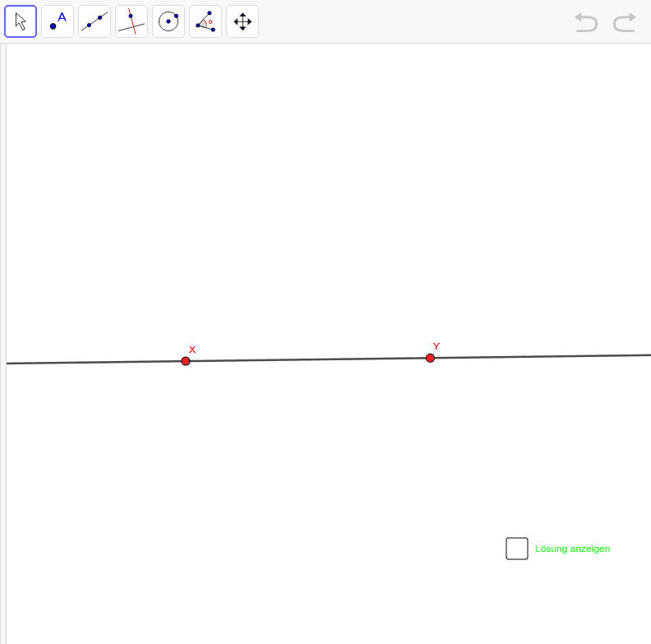The width and height of the screenshot is (651, 644).
Task: Pick the Perpendicular Line tool
Action: click(x=132, y=21)
